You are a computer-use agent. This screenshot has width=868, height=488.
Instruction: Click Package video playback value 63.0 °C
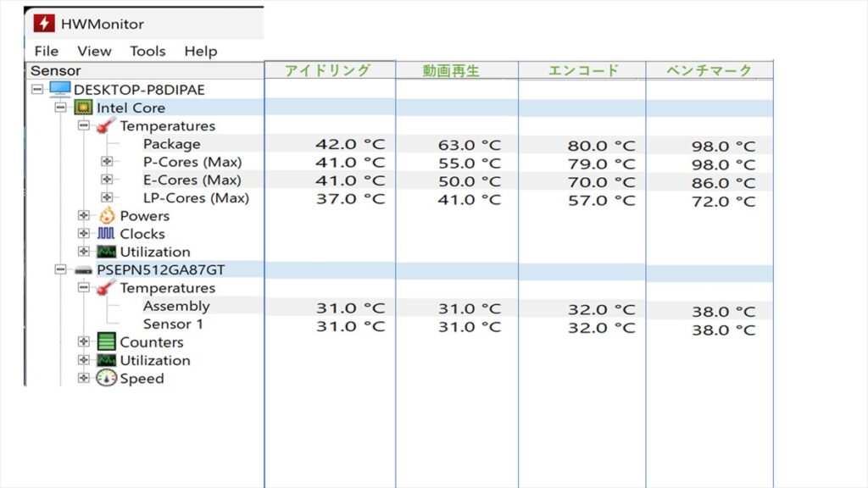click(470, 146)
